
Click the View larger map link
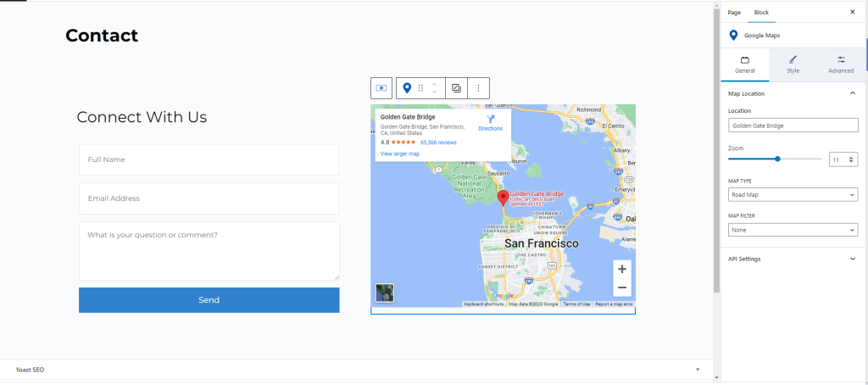(x=400, y=153)
